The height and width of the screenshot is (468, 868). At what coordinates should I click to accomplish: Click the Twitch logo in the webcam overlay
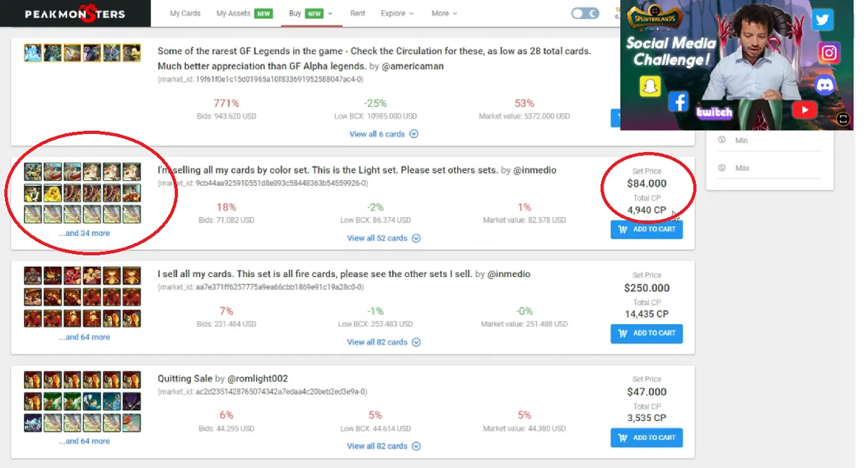[714, 112]
